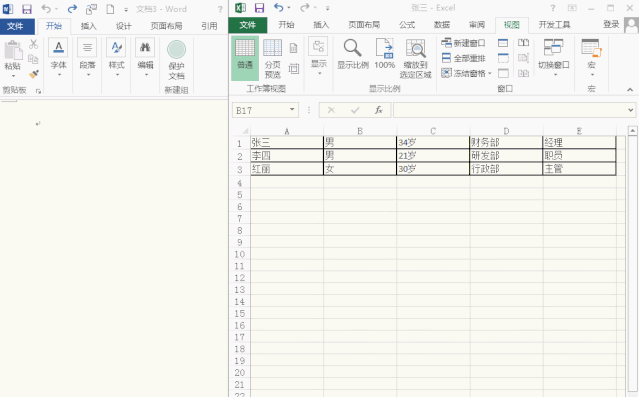Open the Name Box dropdown arrow in Excel
Image resolution: width=639 pixels, height=397 pixels.
pyautogui.click(x=292, y=110)
